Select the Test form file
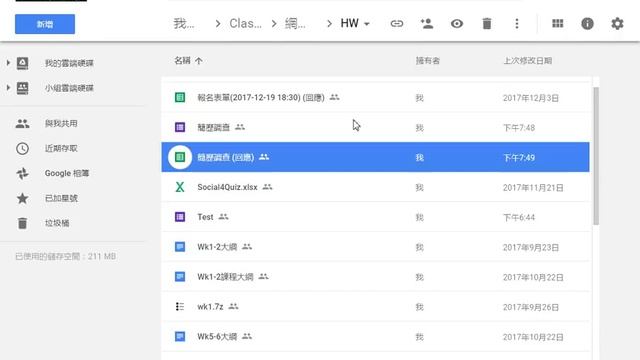Image resolution: width=640 pixels, height=360 pixels. 376,217
